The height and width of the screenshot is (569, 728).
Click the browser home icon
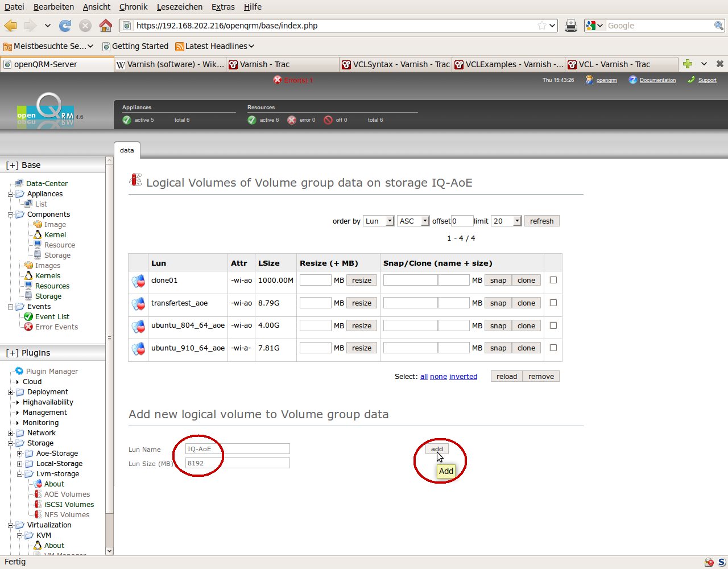tap(106, 26)
